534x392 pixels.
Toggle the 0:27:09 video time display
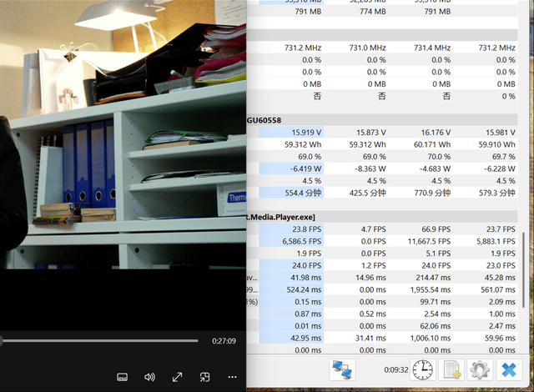(224, 340)
